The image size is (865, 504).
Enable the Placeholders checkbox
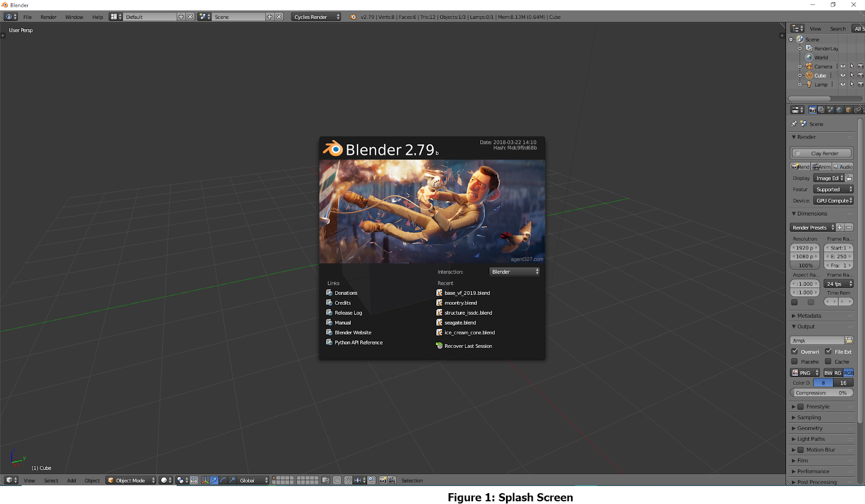pos(795,361)
